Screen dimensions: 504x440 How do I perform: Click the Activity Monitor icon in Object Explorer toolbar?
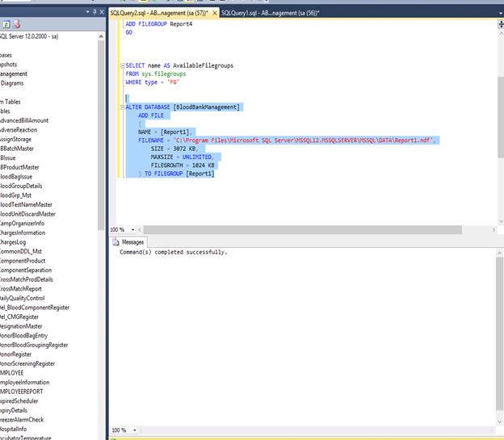[16, 25]
